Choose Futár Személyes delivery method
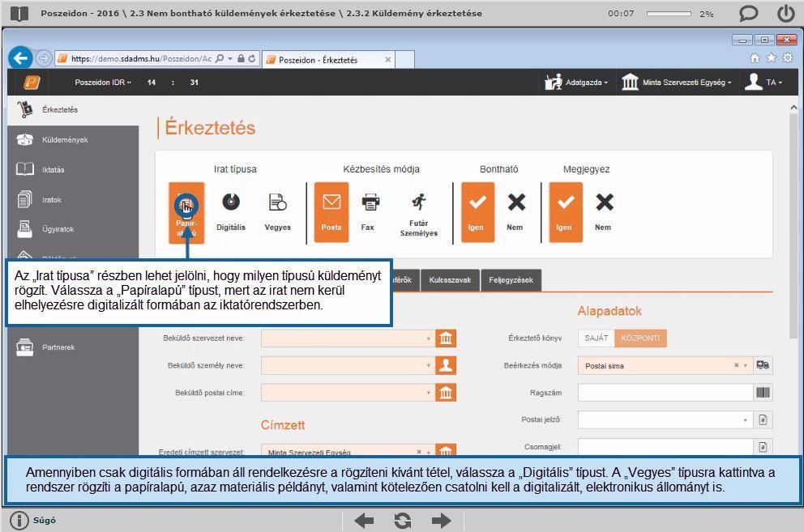804x532 pixels. (x=419, y=213)
